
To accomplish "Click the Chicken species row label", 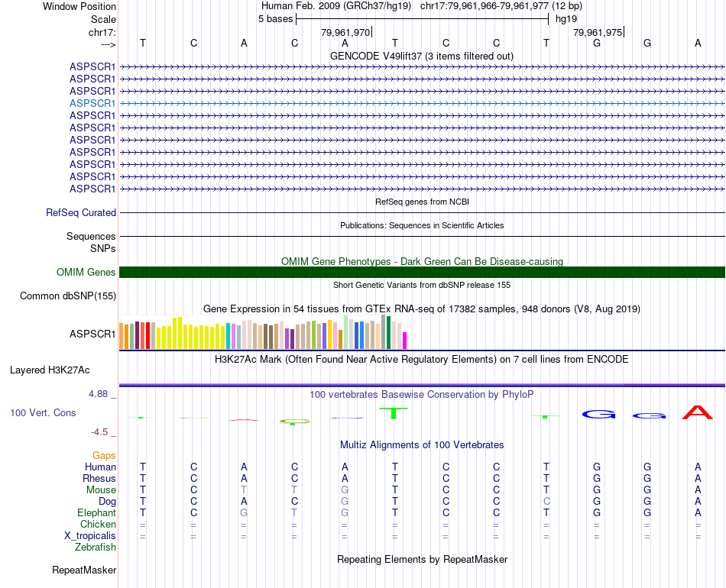I will click(98, 524).
